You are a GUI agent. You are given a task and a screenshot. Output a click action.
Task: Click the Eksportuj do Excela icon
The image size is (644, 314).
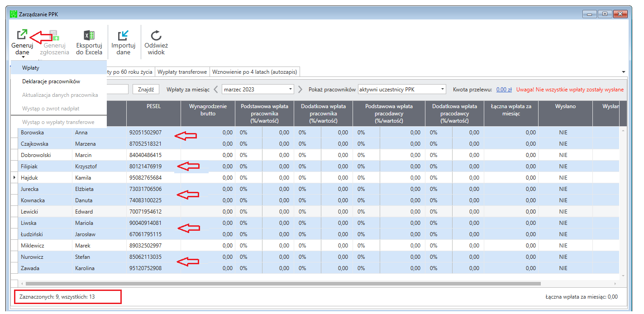[89, 35]
